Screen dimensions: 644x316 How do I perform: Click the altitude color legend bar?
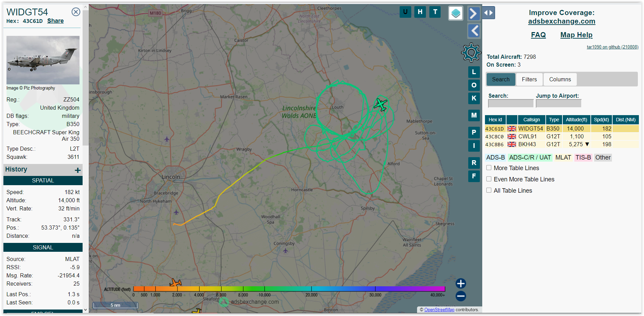[x=289, y=289]
